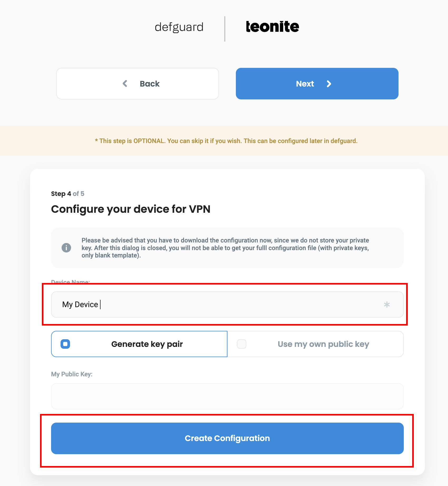The image size is (448, 486).
Task: Click the Step 4 of 5 indicator
Action: (x=68, y=194)
